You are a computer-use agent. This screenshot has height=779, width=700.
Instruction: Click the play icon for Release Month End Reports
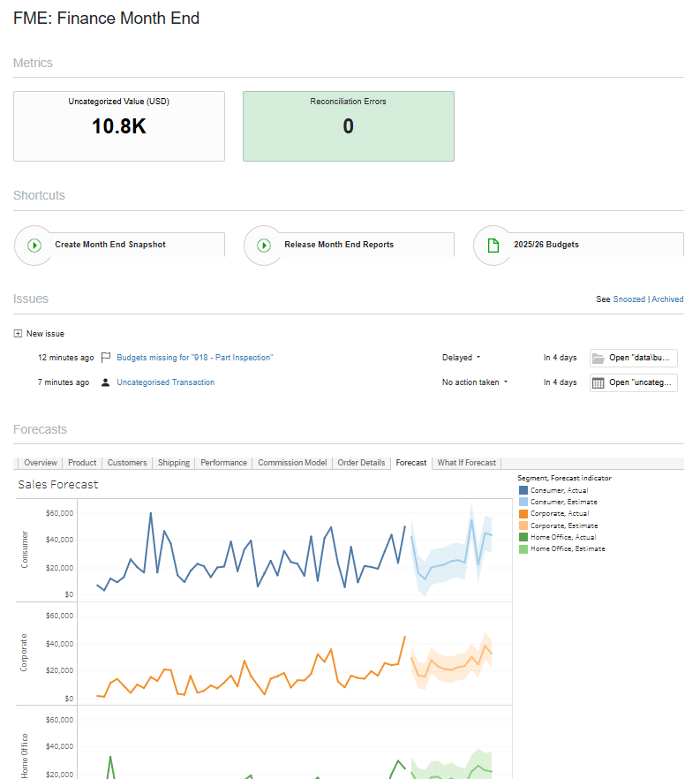tap(264, 246)
